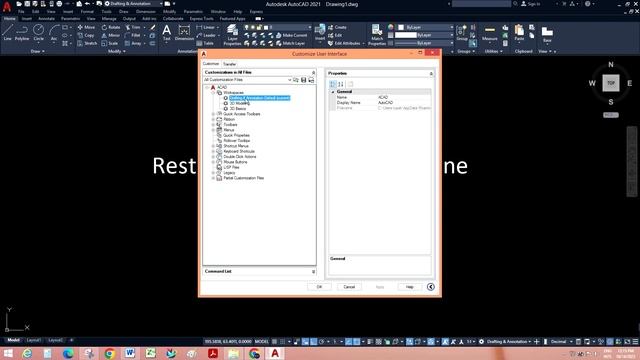Switch to the Customize tab
The image size is (640, 360).
pyautogui.click(x=211, y=64)
